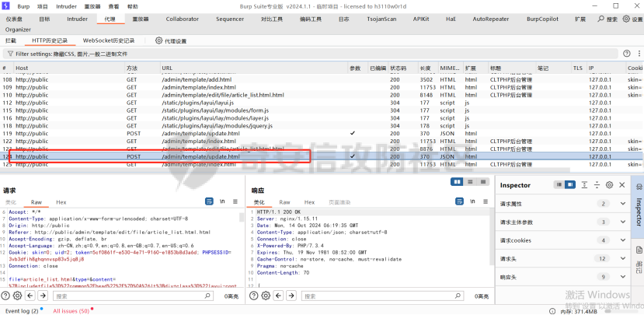Open request search help question icon
Viewport: 644px width, 315px height.
click(x=5, y=296)
